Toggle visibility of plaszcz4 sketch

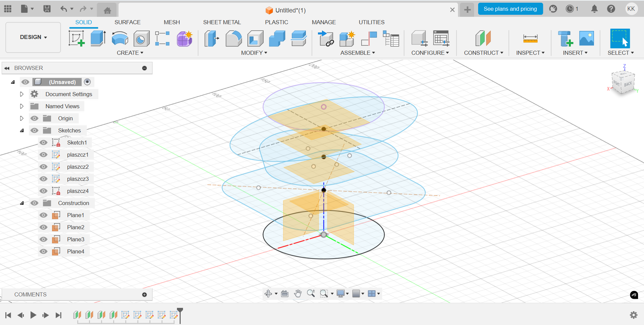(43, 191)
